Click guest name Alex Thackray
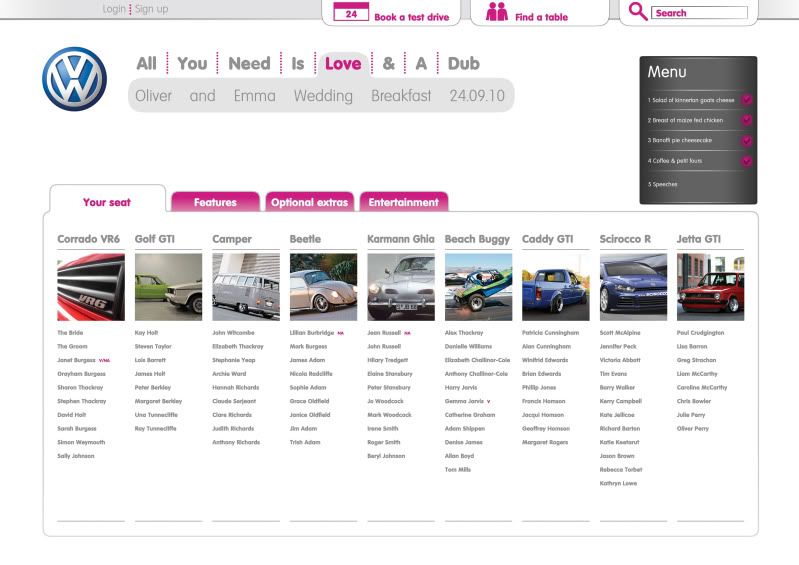799x565 pixels. pyautogui.click(x=464, y=333)
